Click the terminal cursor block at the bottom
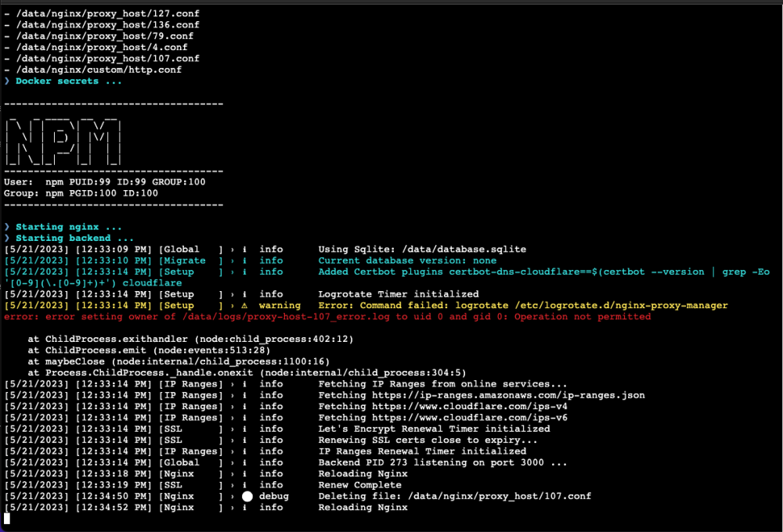Image resolution: width=783 pixels, height=532 pixels. point(7,519)
